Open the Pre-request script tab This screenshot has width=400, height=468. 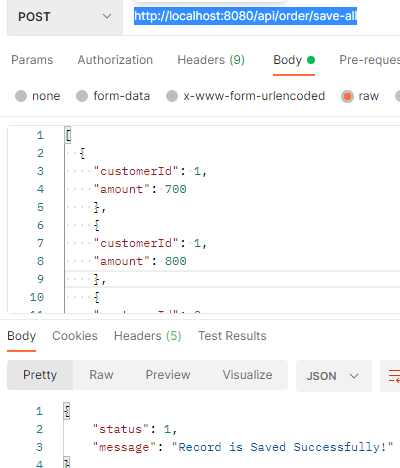click(369, 60)
